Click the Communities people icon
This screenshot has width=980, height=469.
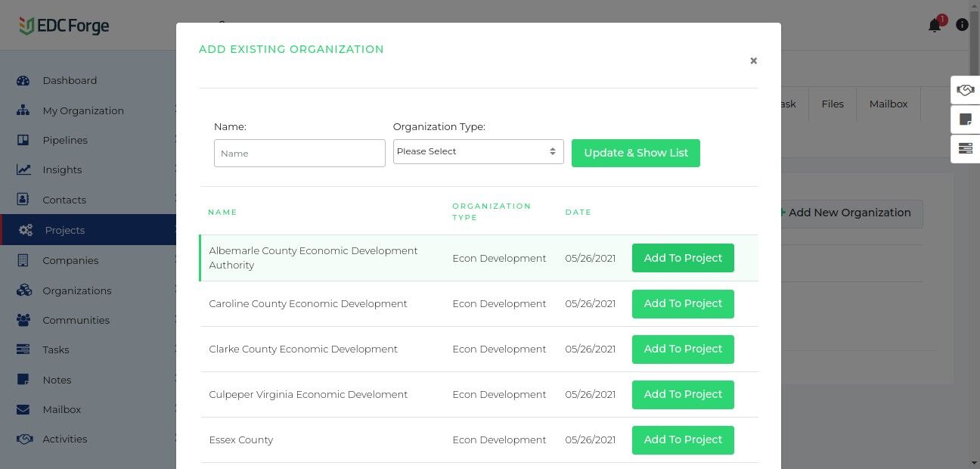(x=23, y=320)
